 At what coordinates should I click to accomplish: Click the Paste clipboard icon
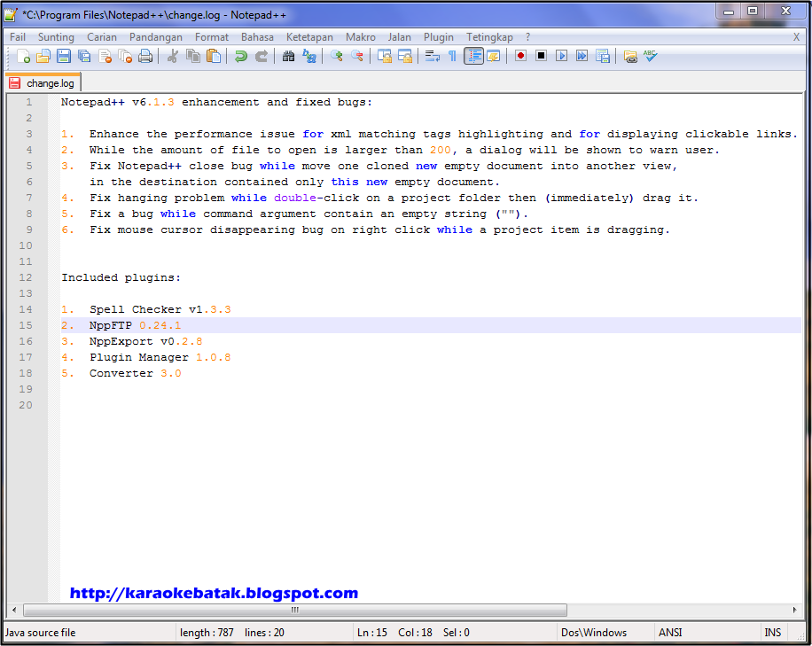[x=214, y=56]
